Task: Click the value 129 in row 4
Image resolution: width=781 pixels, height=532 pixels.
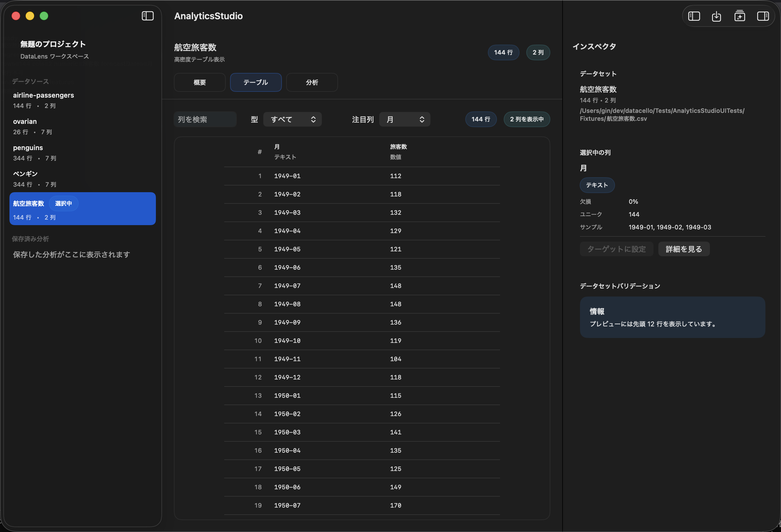Action: point(396,231)
